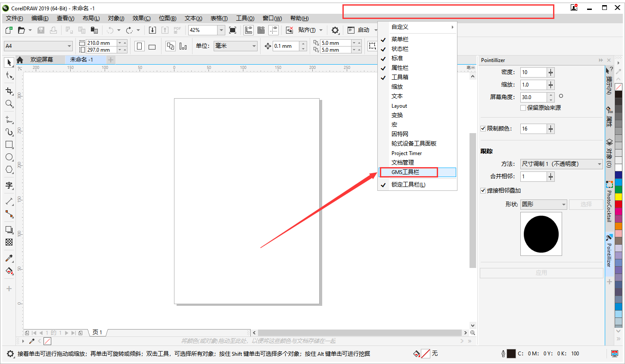The width and height of the screenshot is (625, 364).
Task: Select the Crop tool
Action: [9, 91]
